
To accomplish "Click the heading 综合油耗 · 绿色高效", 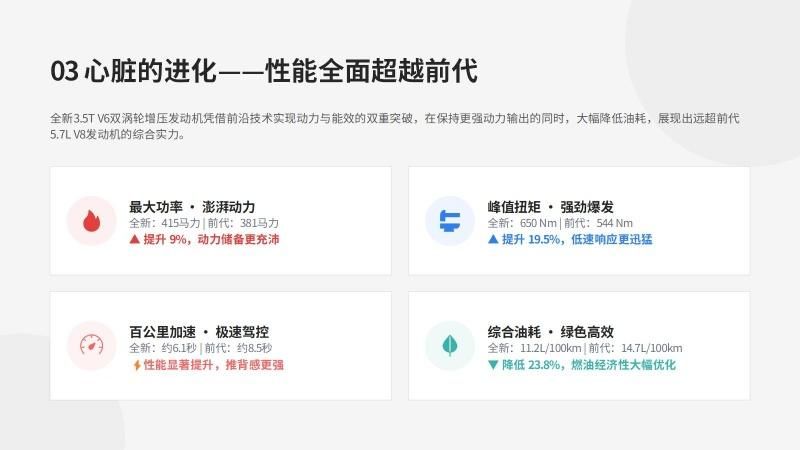I will pos(551,332).
